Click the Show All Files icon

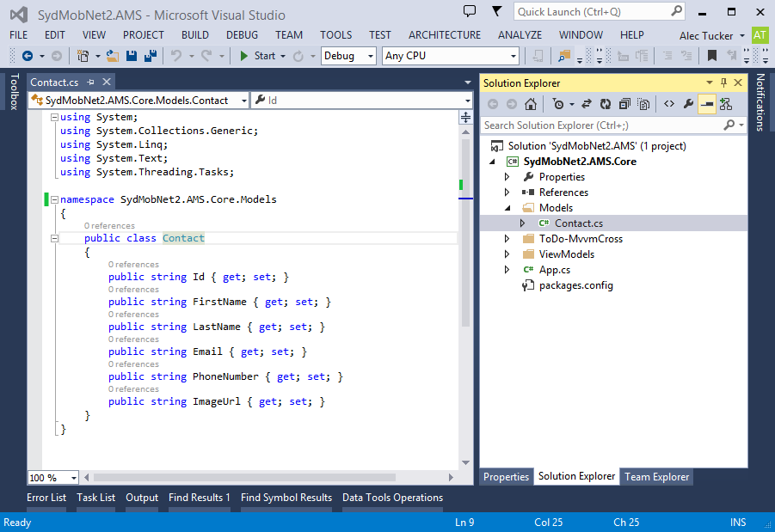[x=643, y=104]
